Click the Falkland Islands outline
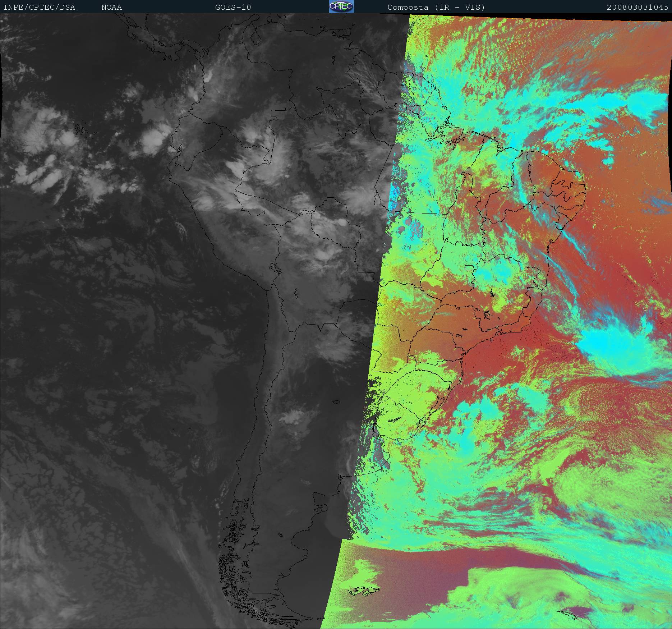The image size is (672, 629). point(364,591)
